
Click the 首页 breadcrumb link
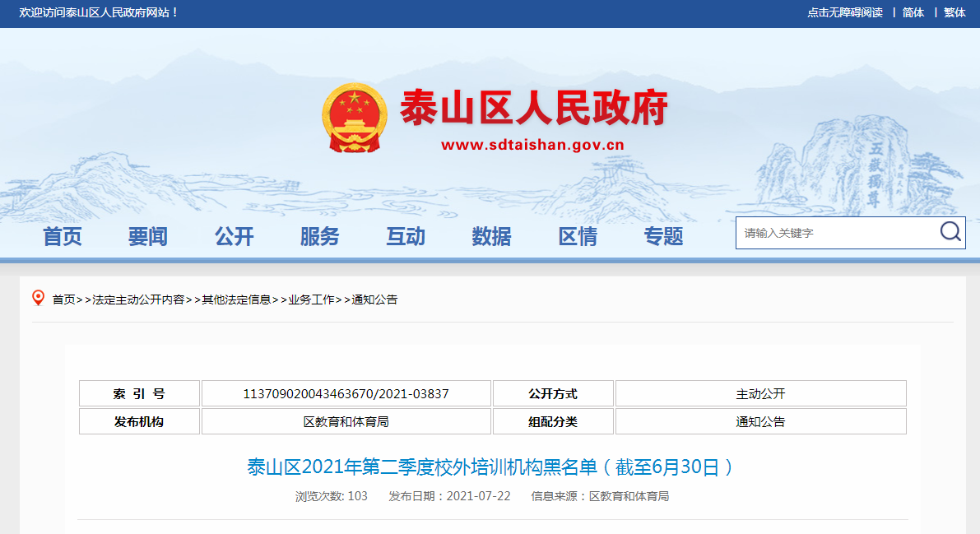(63, 300)
